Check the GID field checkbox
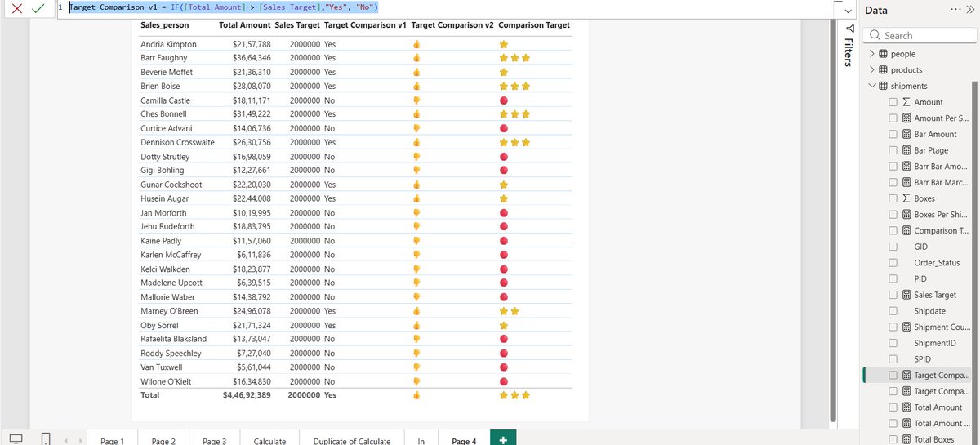The width and height of the screenshot is (980, 445). coord(893,247)
